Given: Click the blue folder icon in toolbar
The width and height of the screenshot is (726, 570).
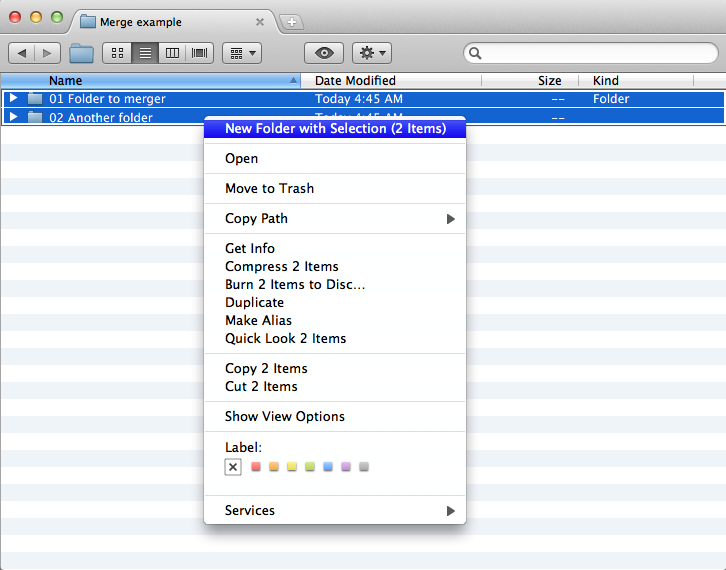Looking at the screenshot, I should [81, 53].
